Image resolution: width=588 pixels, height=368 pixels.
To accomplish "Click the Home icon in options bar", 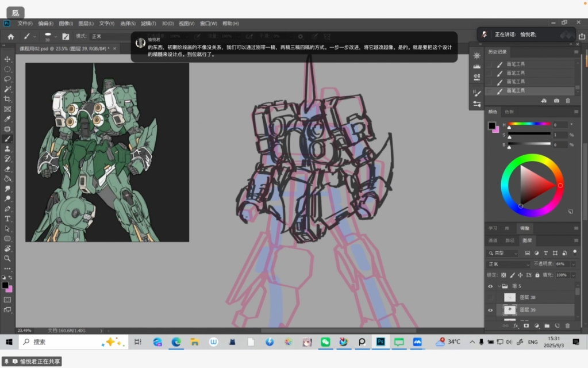I will pos(11,36).
